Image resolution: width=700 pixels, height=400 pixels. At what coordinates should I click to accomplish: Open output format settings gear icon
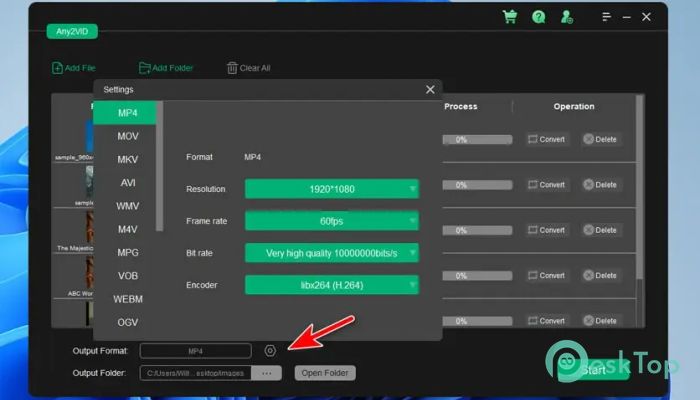[270, 351]
